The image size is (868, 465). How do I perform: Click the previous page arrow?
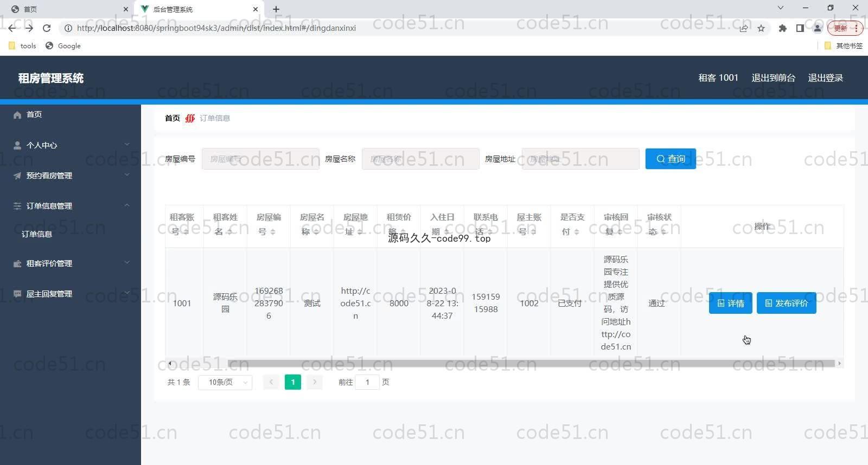(x=271, y=382)
